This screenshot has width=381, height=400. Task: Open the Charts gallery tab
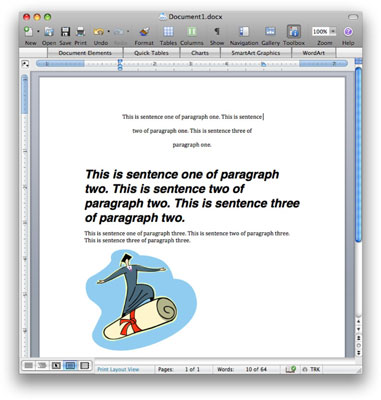pyautogui.click(x=200, y=53)
